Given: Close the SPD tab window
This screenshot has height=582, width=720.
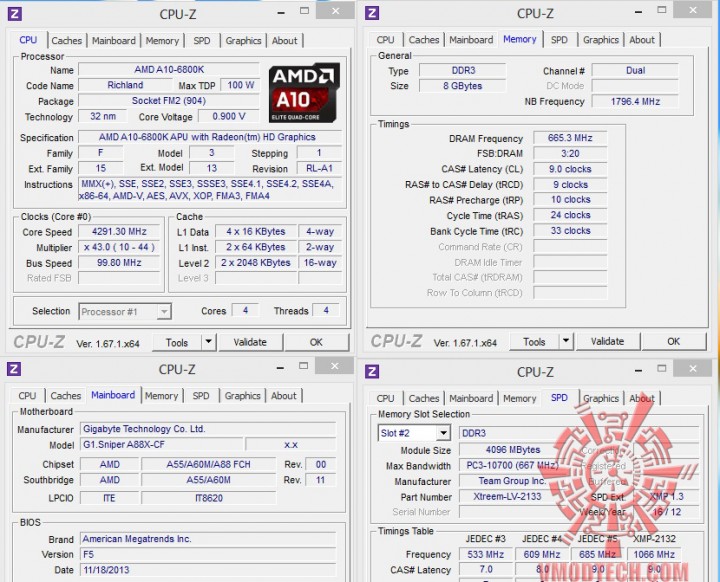Looking at the screenshot, I should click(692, 368).
